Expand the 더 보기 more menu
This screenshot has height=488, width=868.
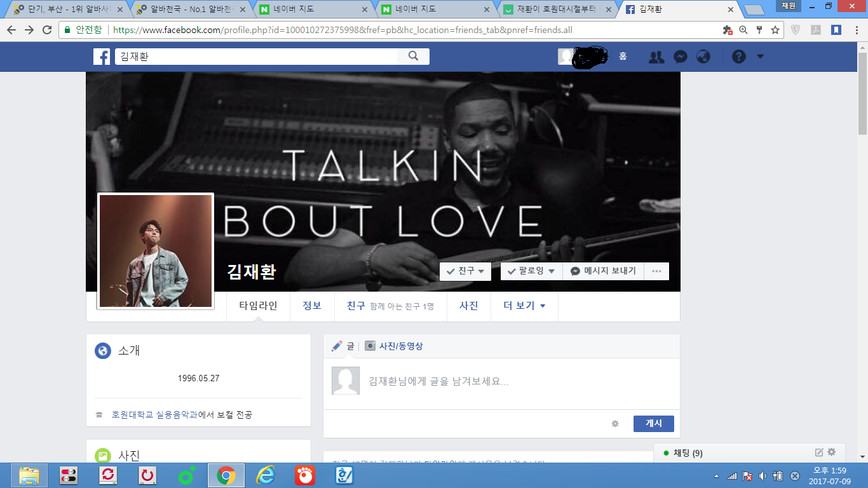tap(524, 306)
